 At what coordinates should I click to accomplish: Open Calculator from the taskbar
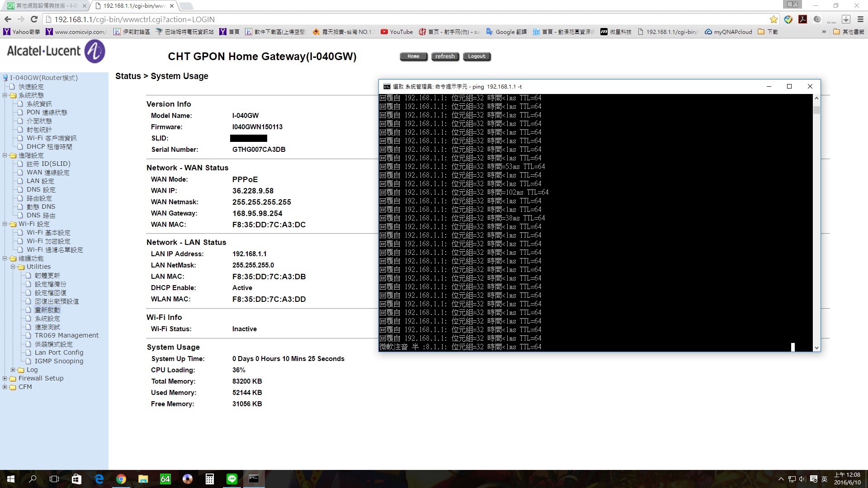pyautogui.click(x=210, y=479)
